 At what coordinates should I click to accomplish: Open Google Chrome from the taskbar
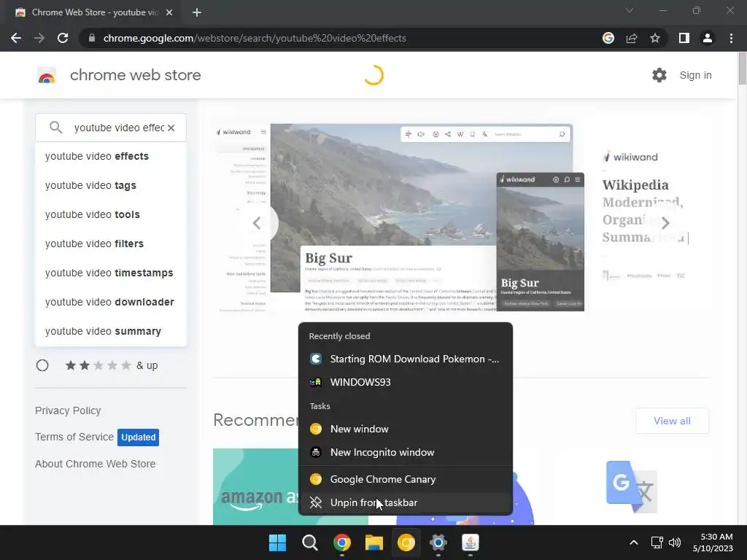(342, 542)
